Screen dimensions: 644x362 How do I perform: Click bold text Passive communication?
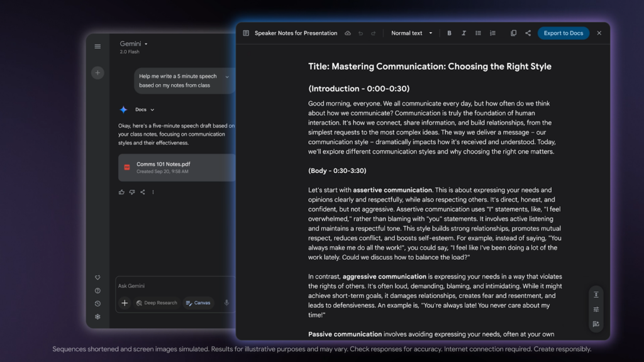point(345,334)
